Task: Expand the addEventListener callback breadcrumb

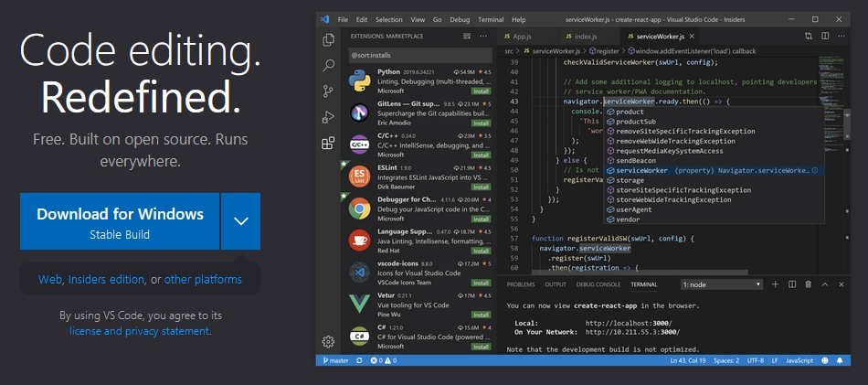Action: point(692,51)
